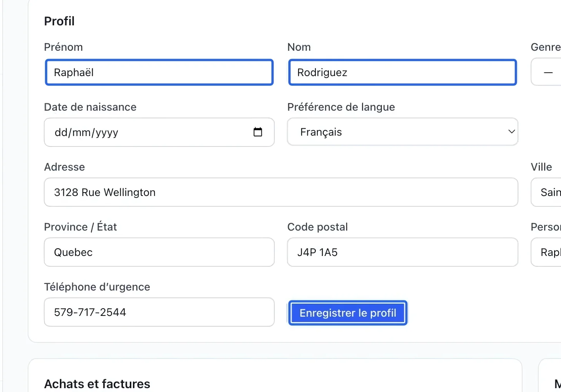The image size is (561, 392).
Task: Click the Adresse label
Action: point(65,167)
